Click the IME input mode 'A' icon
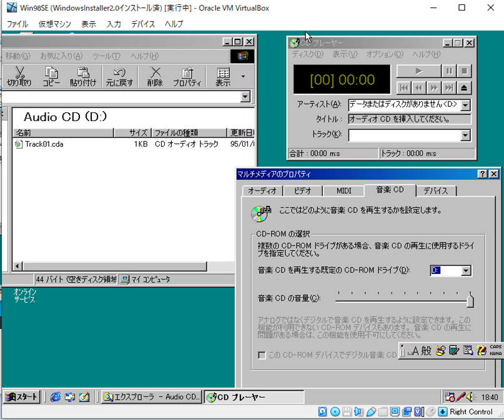This screenshot has height=420, width=504. tap(415, 351)
